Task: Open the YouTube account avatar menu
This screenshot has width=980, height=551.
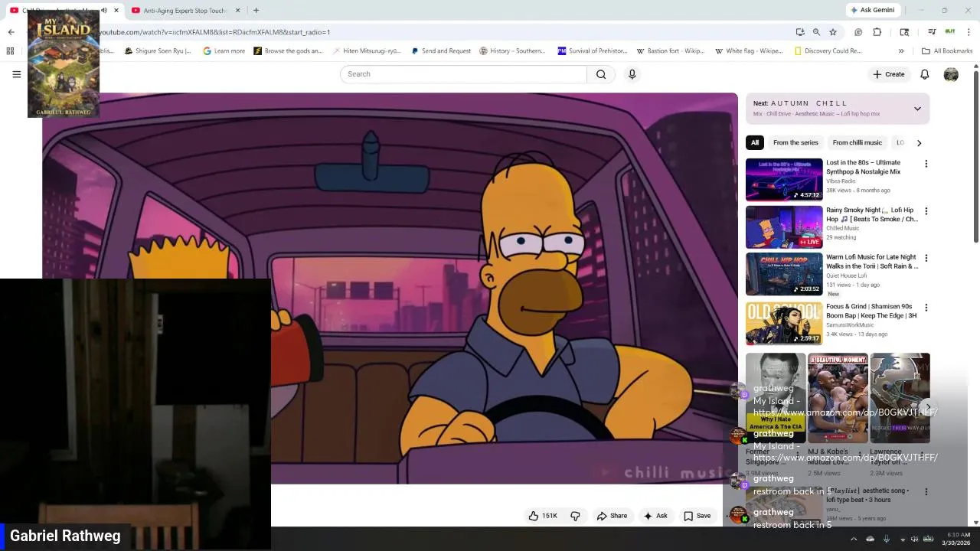Action: (951, 74)
